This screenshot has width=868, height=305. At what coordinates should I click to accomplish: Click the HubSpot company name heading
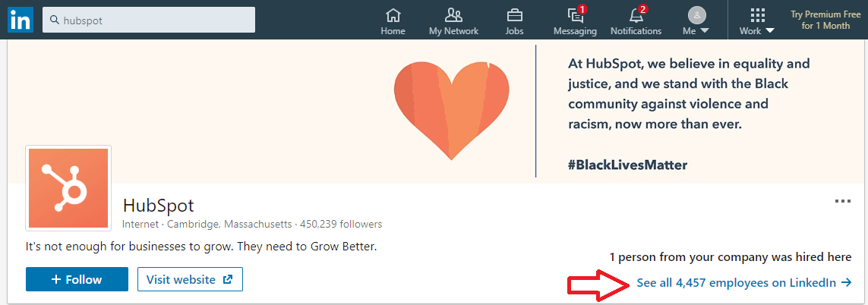click(x=158, y=206)
